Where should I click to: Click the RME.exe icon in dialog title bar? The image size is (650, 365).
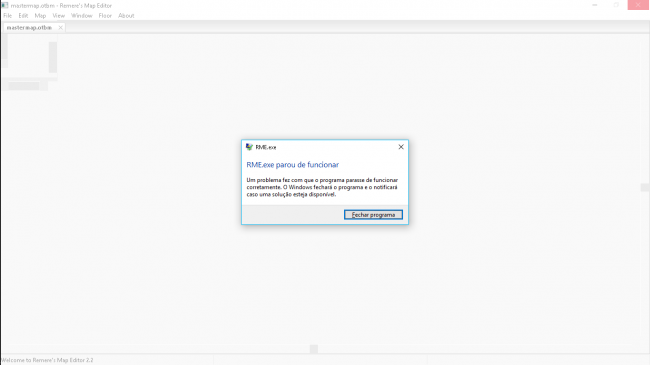pos(249,147)
